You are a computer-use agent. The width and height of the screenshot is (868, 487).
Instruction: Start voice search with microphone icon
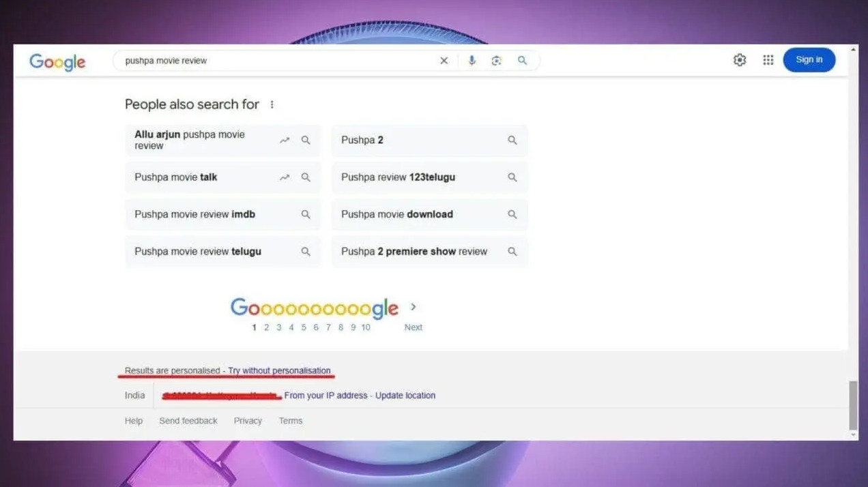[472, 61]
